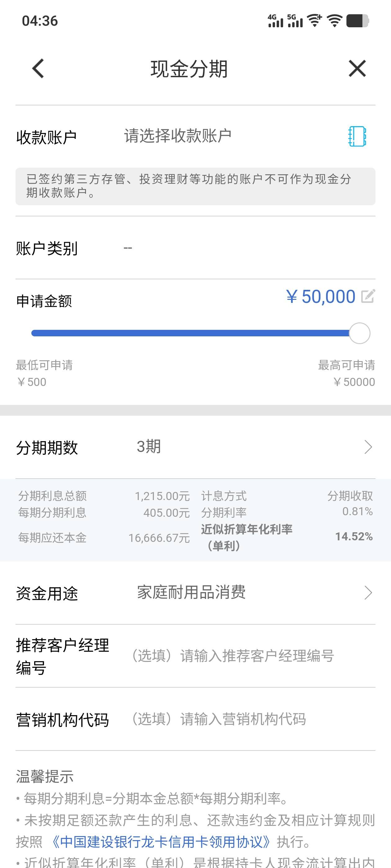
Task: Expand the 分期期数 chevron arrow
Action: coord(368,447)
